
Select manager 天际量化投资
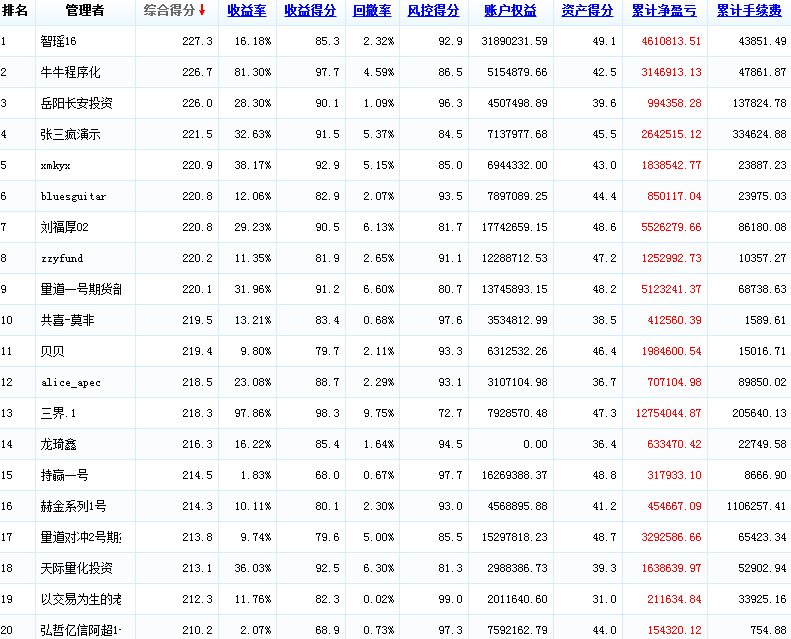coord(76,568)
